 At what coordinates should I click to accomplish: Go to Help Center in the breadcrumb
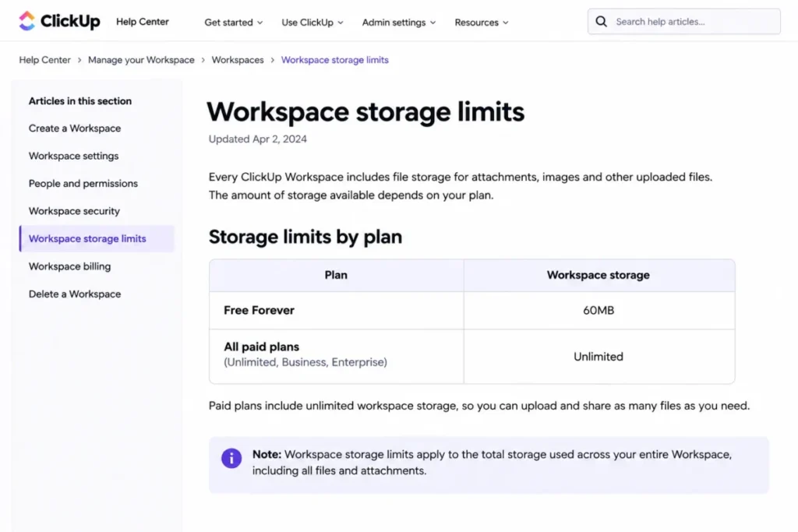click(x=44, y=59)
